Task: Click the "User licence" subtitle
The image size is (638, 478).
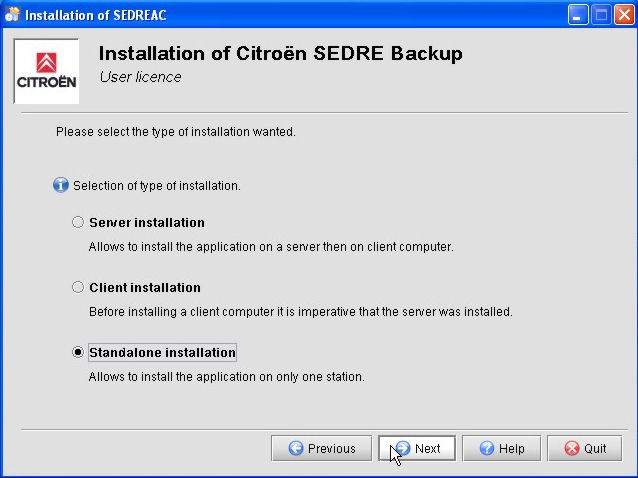Action: (x=141, y=77)
